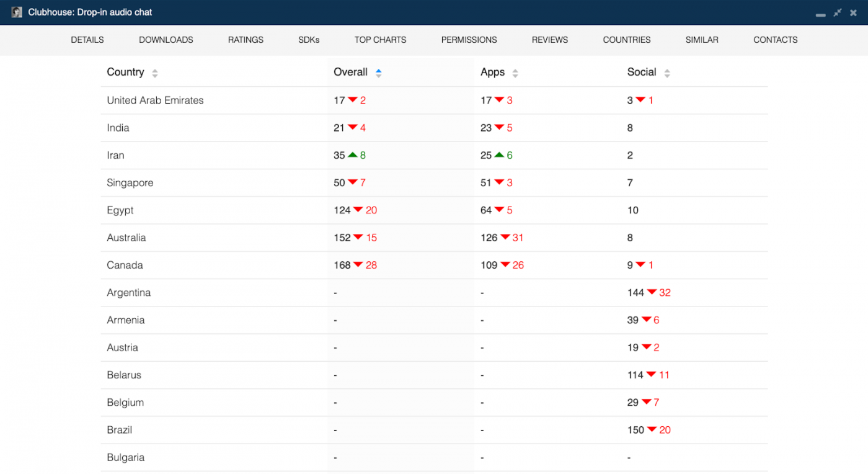This screenshot has height=474, width=868.
Task: Show the SIMILAR tab
Action: tap(702, 40)
